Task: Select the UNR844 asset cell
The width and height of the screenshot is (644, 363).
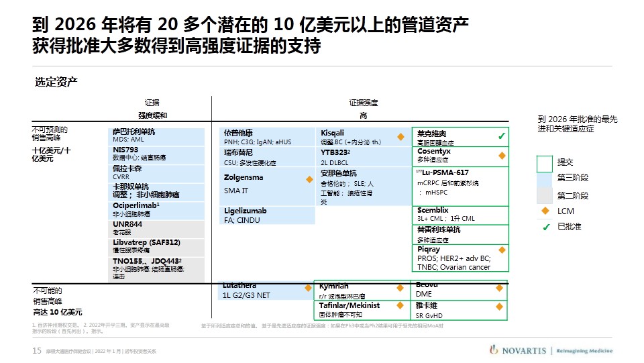Action: tap(157, 228)
